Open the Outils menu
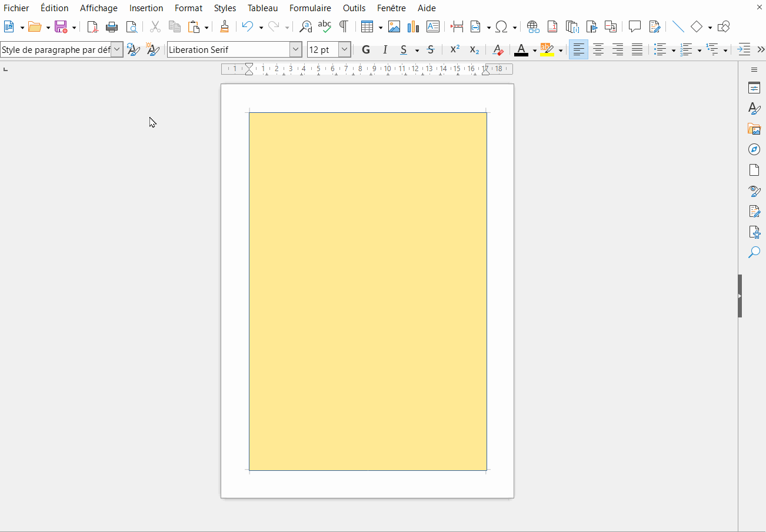Screen dimensions: 766x532 pyautogui.click(x=354, y=8)
